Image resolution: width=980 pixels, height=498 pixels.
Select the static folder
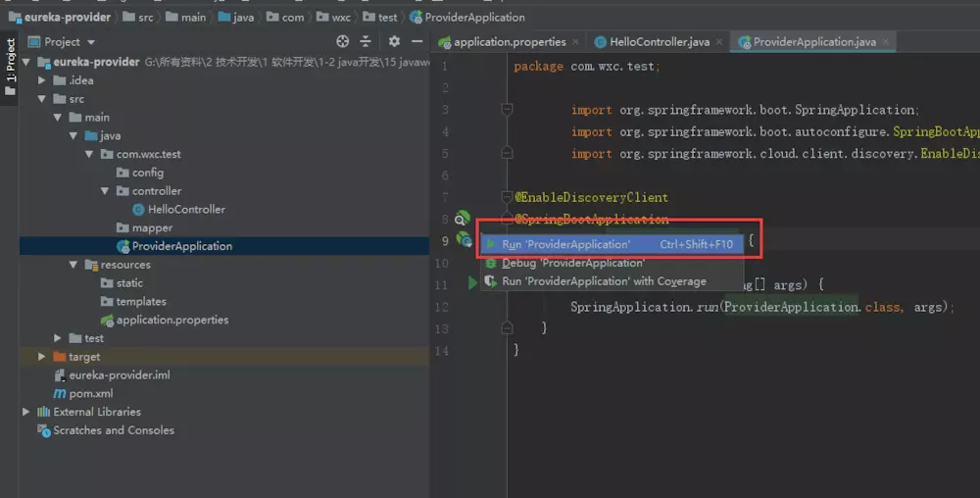click(122, 283)
